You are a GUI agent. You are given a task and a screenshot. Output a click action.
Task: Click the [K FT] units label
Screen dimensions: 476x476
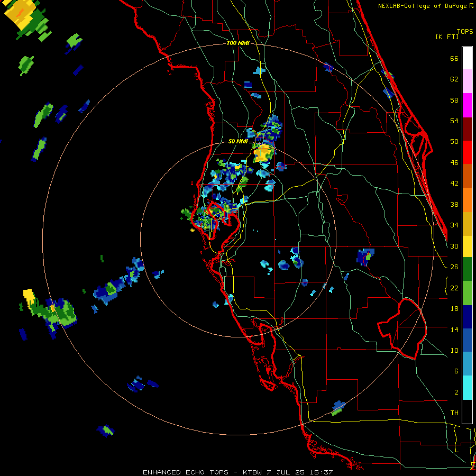click(447, 36)
